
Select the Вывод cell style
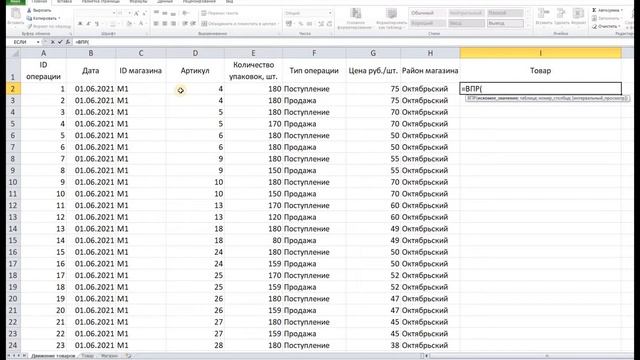(505, 23)
